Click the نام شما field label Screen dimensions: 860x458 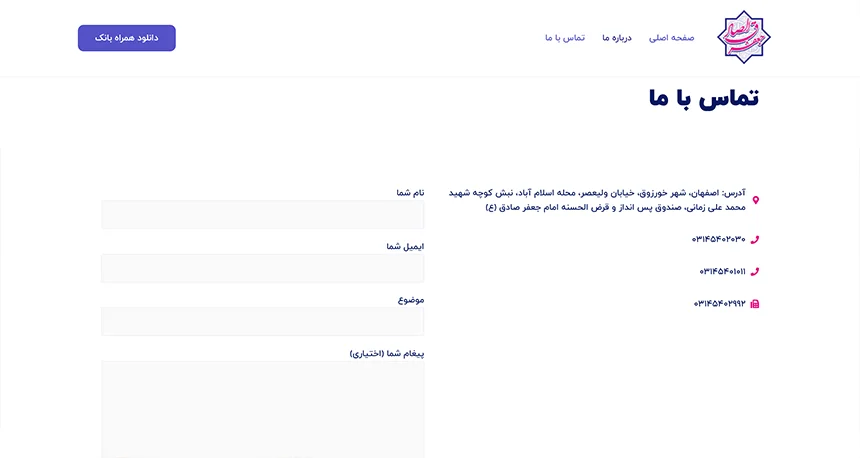point(410,192)
